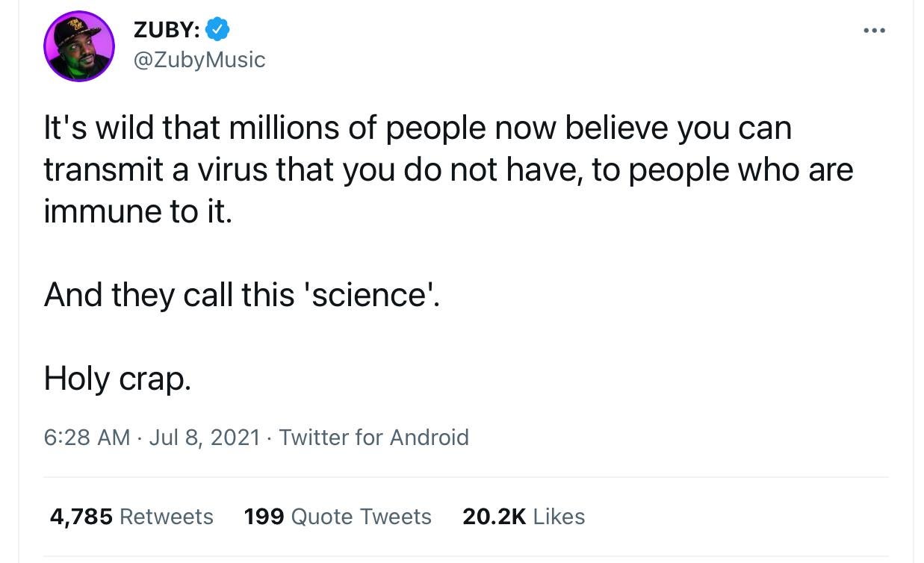This screenshot has height=563, width=924.
Task: Click the 20.2K likes count number
Action: 494,517
